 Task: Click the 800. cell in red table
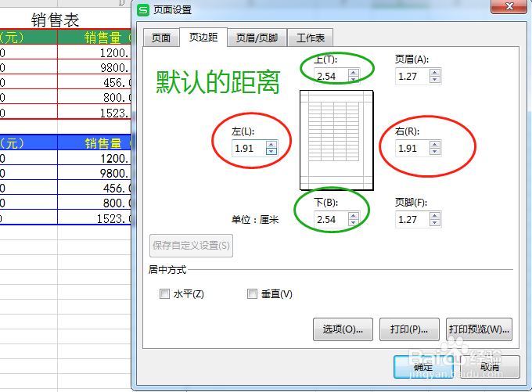pos(95,97)
